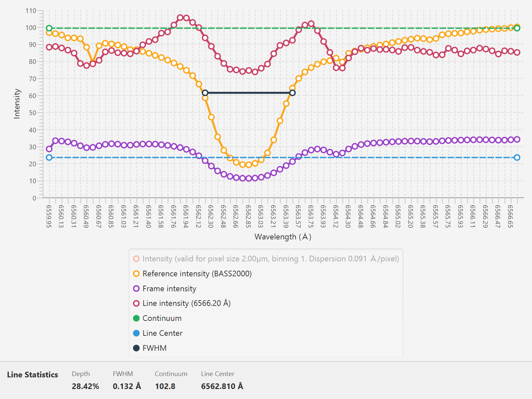Click the Intensity y-axis title
Viewport: 532px width, 399px height.
[x=17, y=104]
